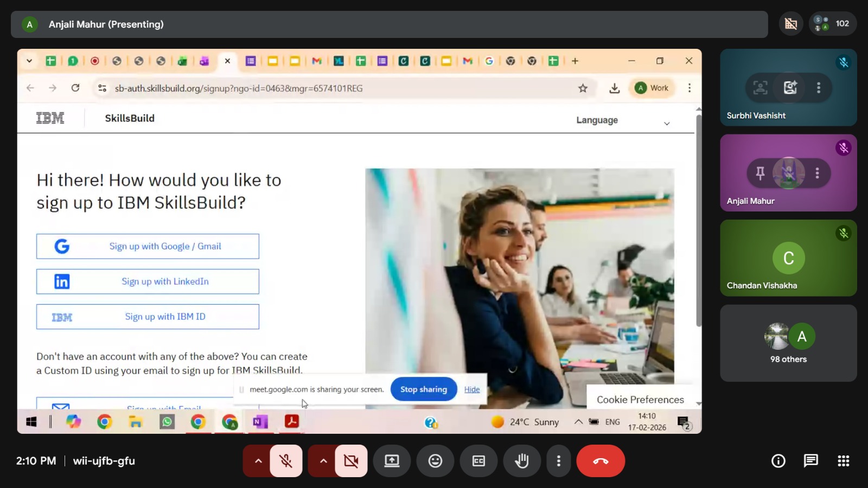This screenshot has height=488, width=868.
Task: Expand audio settings arrow beside microphone
Action: click(x=258, y=461)
